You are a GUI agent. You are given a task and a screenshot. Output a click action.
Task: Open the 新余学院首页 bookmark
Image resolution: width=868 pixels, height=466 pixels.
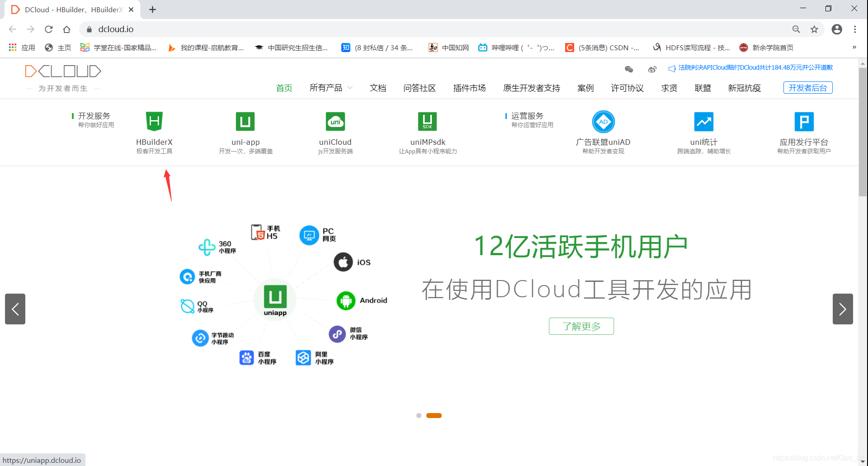pos(767,48)
